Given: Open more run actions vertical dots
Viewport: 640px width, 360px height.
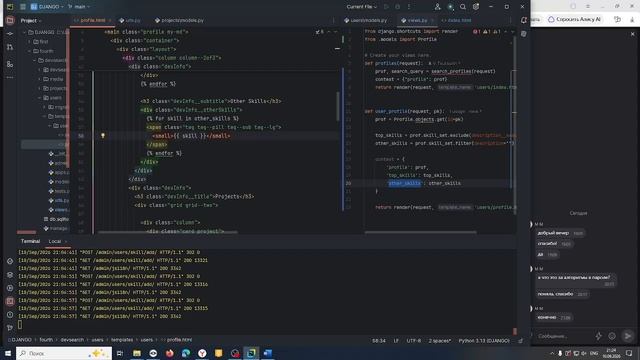Looking at the screenshot, I should 409,7.
